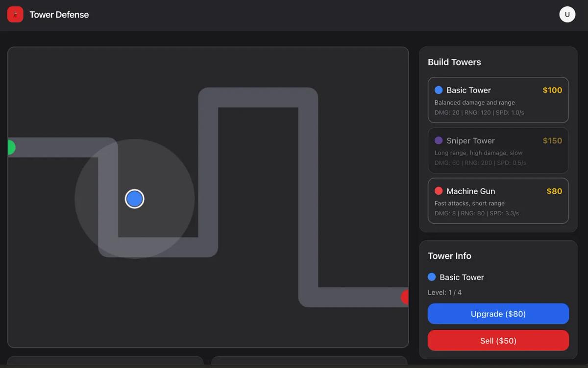Click 'Balanced damage and range' description

pos(474,103)
